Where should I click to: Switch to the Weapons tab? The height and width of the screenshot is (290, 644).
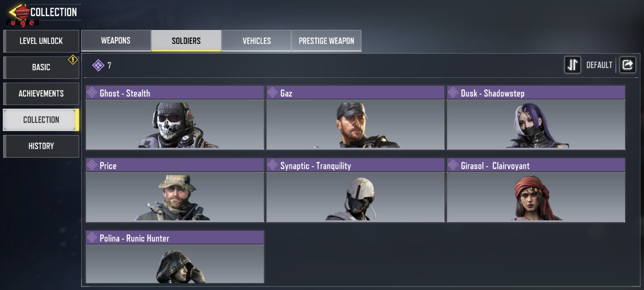coord(116,41)
